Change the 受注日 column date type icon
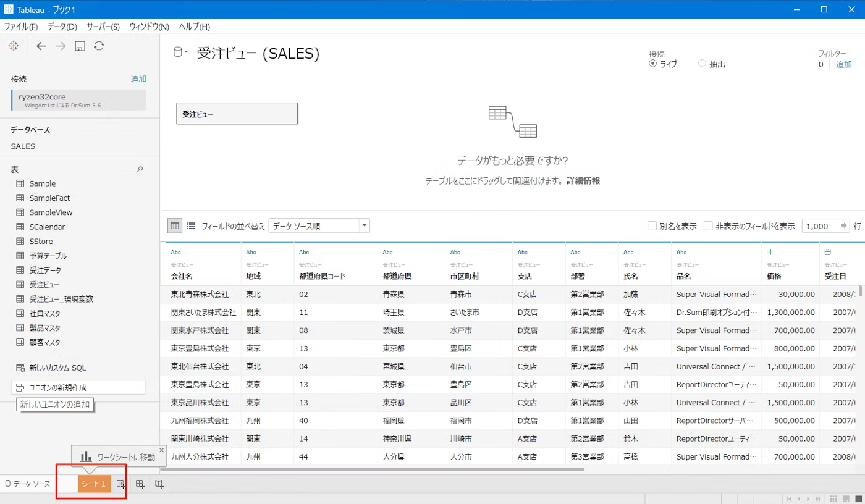 click(x=827, y=252)
